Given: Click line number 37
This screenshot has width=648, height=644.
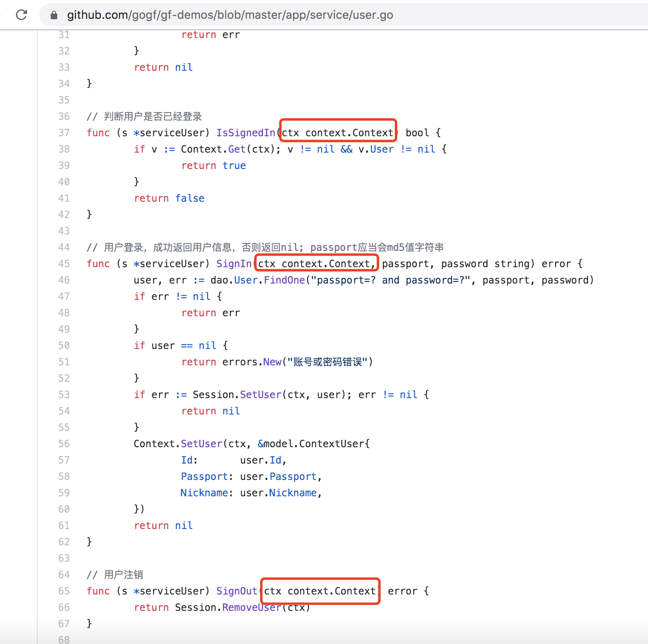Looking at the screenshot, I should [64, 133].
